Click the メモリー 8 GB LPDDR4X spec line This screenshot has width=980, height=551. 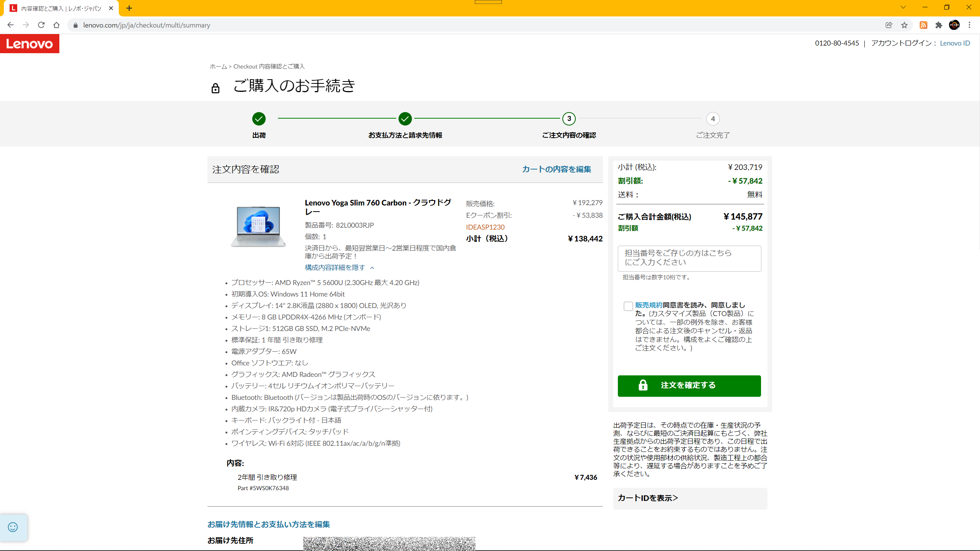[306, 317]
